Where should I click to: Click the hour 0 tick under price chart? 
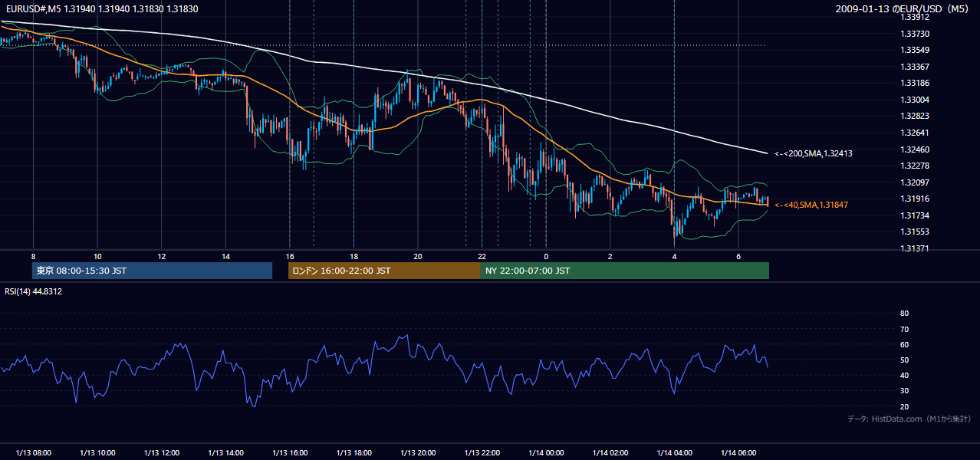546,256
